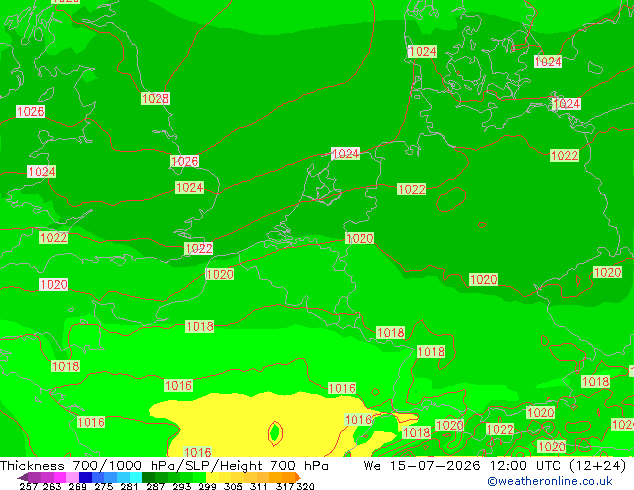Select the magenta legend color swatch

click(x=60, y=477)
